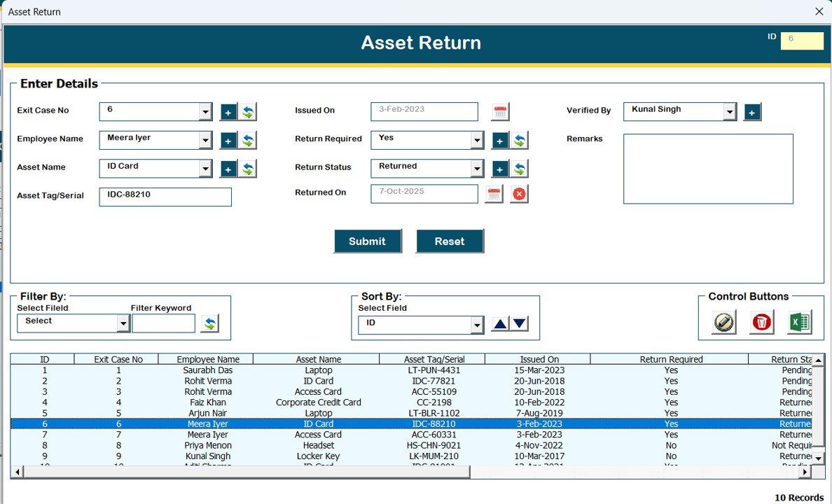
Task: Refresh the Return Status list
Action: (x=518, y=168)
